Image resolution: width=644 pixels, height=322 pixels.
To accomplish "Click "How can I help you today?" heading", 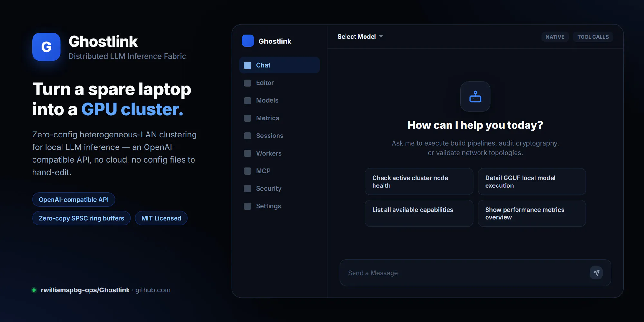I will 475,125.
